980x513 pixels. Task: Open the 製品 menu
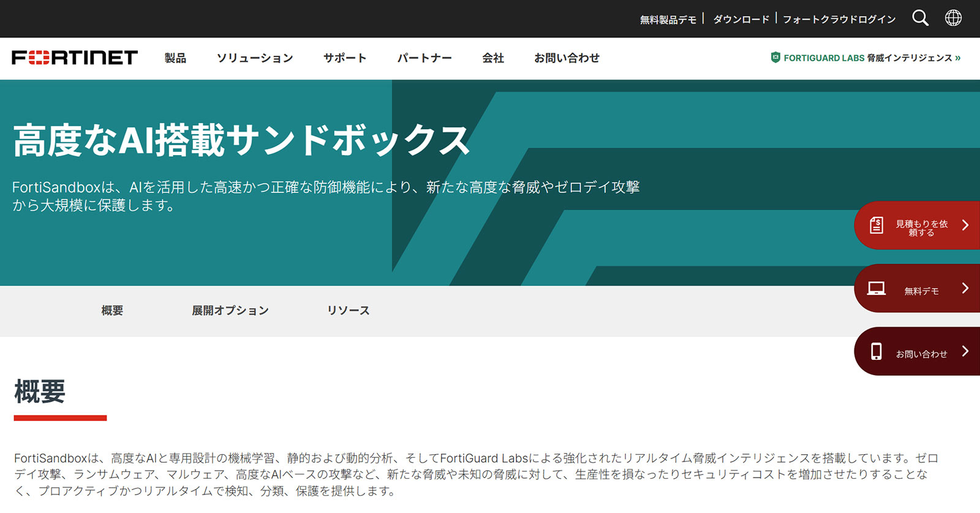coord(175,58)
